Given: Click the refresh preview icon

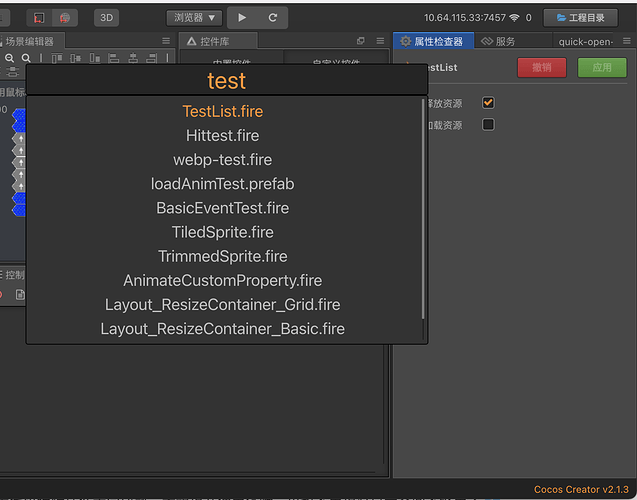Looking at the screenshot, I should [x=272, y=17].
